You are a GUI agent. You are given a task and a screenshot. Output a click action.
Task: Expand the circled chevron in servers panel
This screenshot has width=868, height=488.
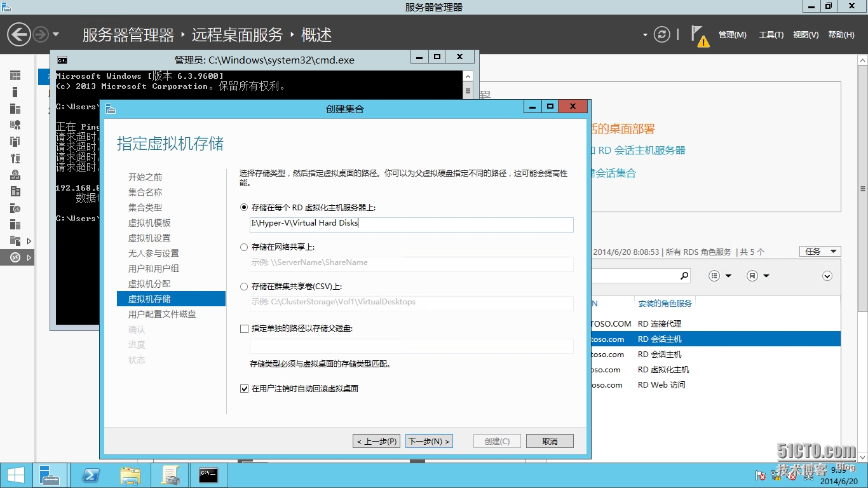[x=827, y=276]
